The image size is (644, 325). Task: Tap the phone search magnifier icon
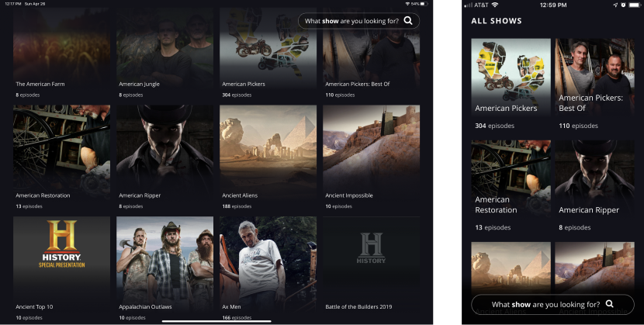610,303
